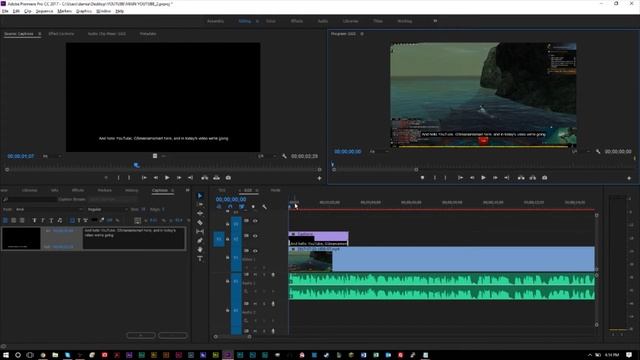Click Source monitor timecode 00:00:01:07
This screenshot has height=360, width=640.
21,156
